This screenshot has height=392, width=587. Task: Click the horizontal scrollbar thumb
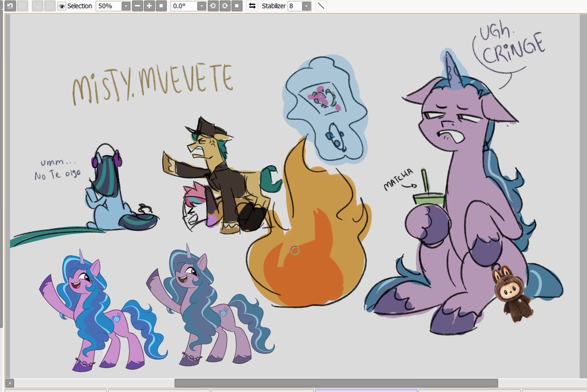(336, 383)
